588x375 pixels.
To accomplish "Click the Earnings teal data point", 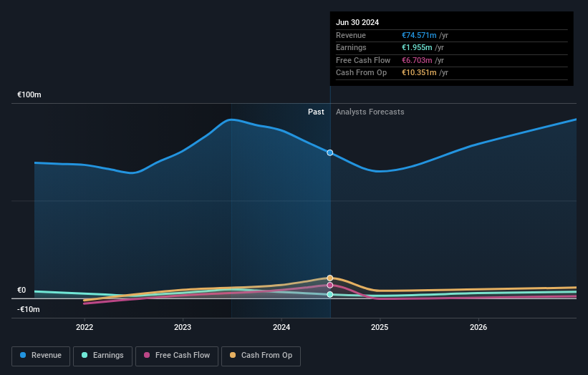I will [330, 294].
